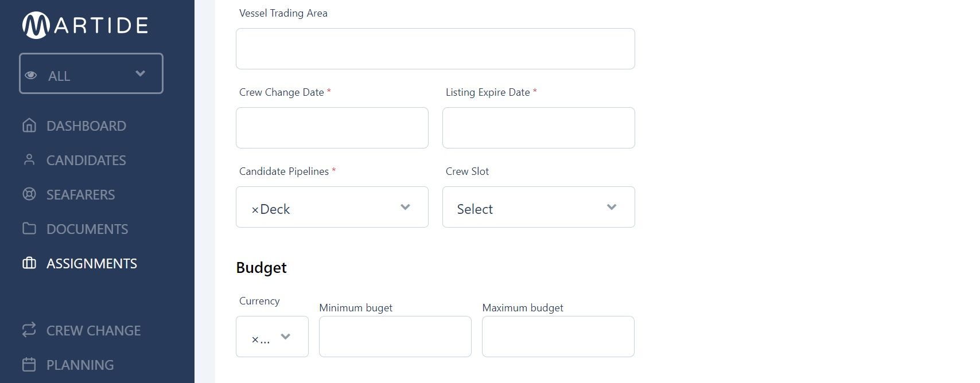Go to the Documents section
This screenshot has width=980, height=383.
[x=87, y=229]
